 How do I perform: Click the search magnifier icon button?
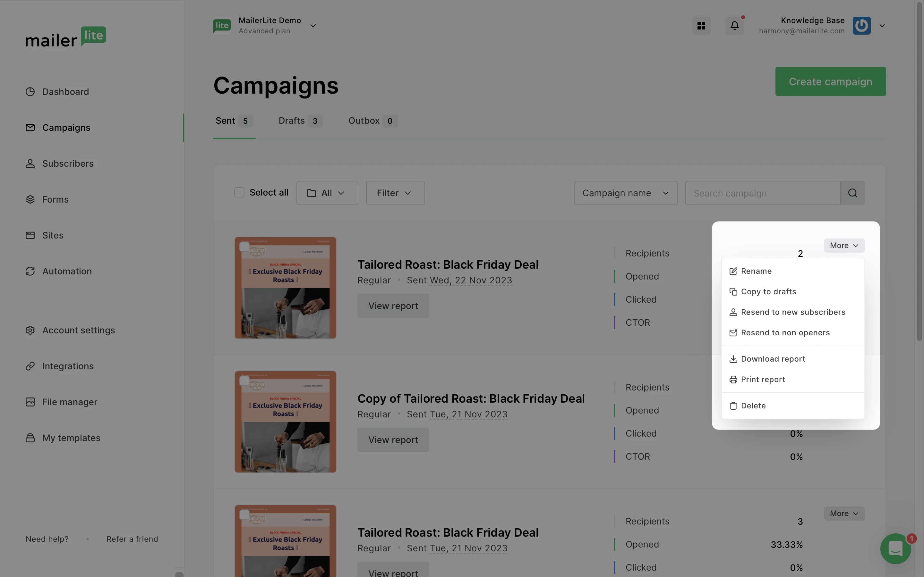click(852, 193)
